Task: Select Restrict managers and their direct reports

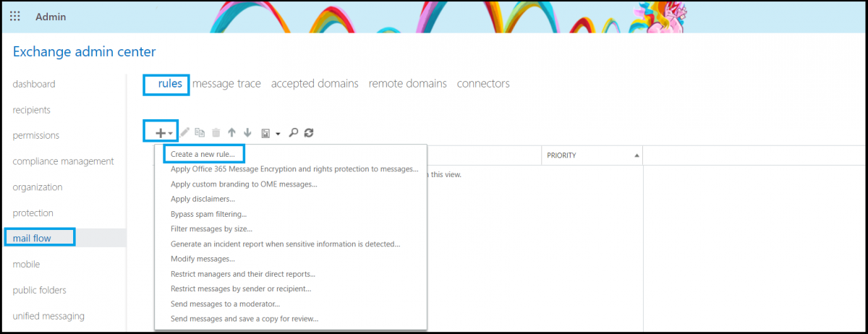Action: pos(243,274)
